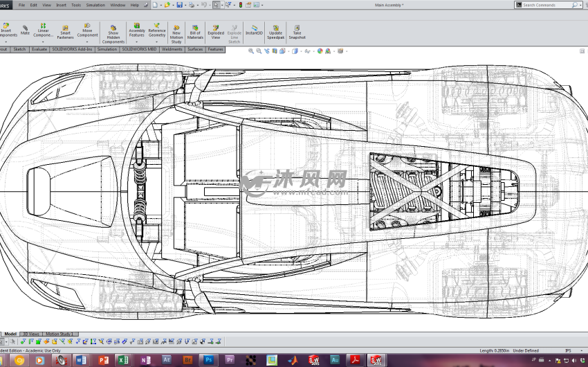Expand the Reference Geometry dropdown
The width and height of the screenshot is (588, 367).
click(x=157, y=41)
